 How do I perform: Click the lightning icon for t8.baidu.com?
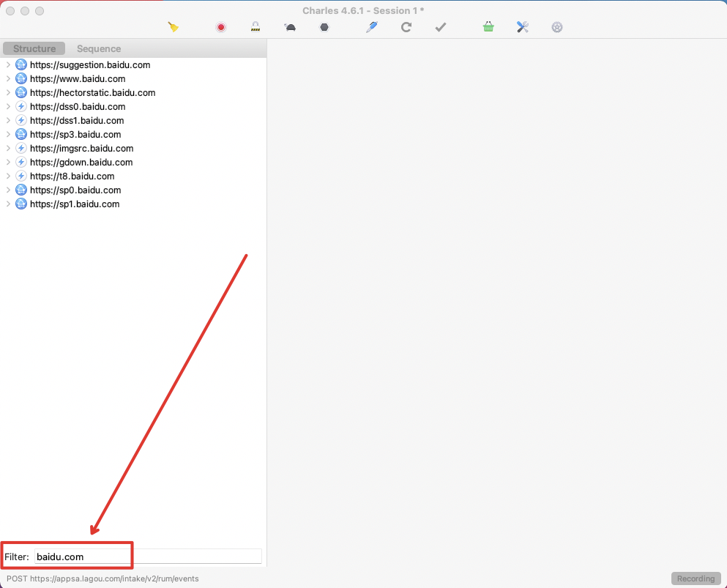point(20,176)
